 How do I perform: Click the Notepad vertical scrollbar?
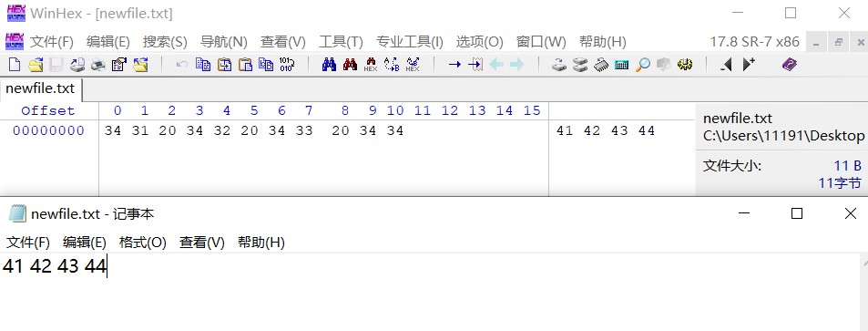863,292
